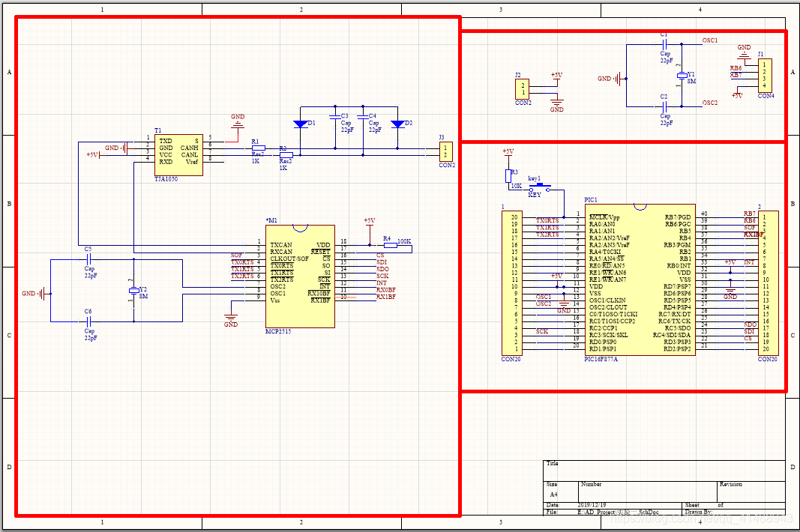Image resolution: width=800 pixels, height=532 pixels.
Task: Select diode D2
Action: pos(397,124)
